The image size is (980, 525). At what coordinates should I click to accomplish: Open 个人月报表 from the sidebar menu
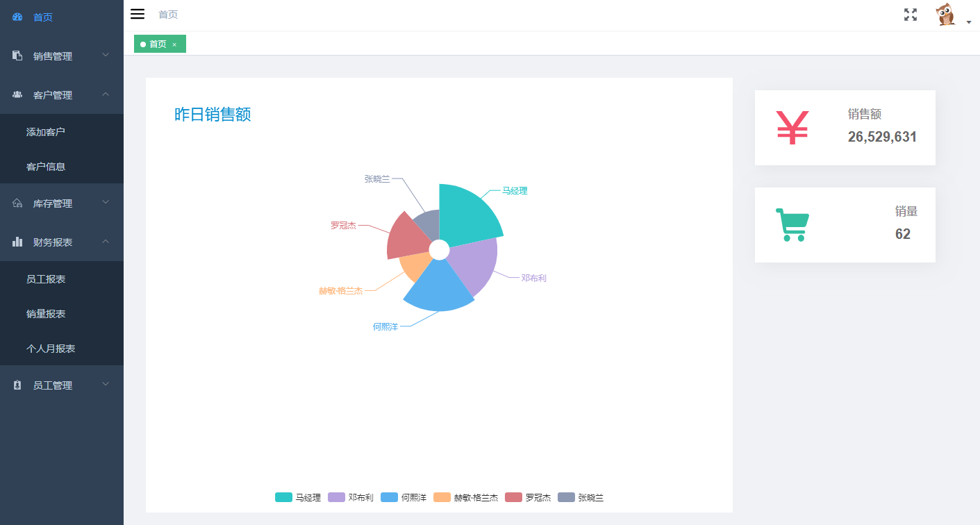[51, 349]
